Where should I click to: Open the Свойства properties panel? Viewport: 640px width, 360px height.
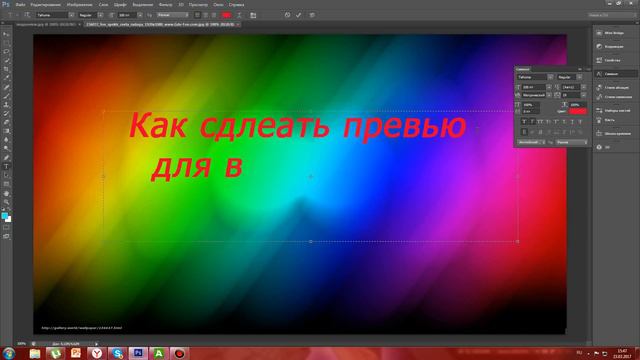pyautogui.click(x=615, y=60)
